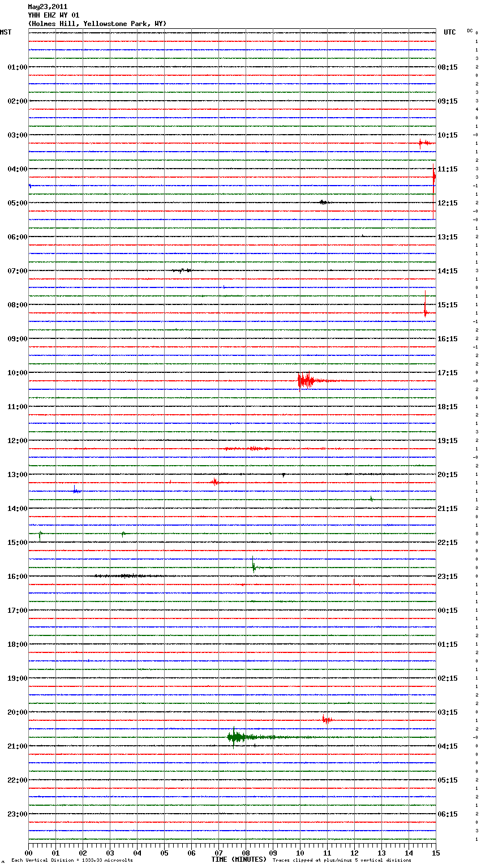Click the green spike before 16:00 near minute 8
Screen dimensions: 481x868
pos(254,565)
